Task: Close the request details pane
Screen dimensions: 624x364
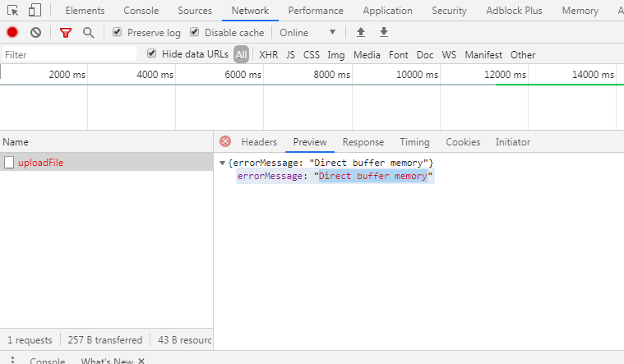Action: pos(224,142)
